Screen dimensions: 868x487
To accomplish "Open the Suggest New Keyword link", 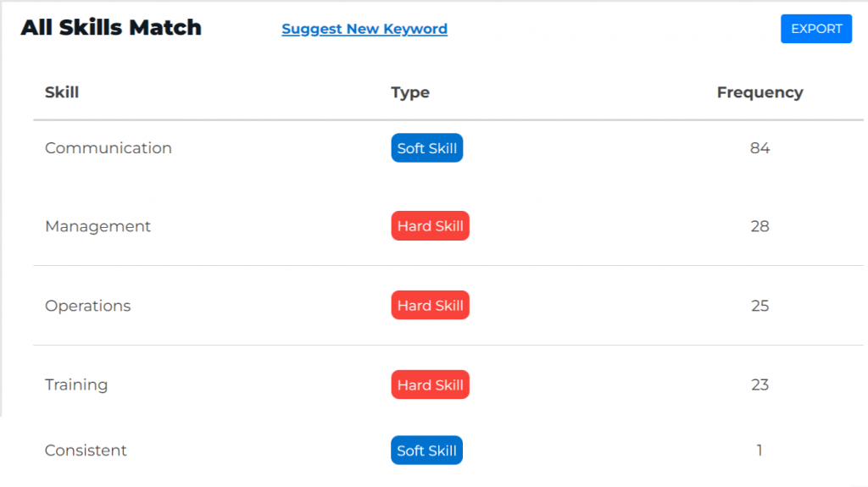I will pos(364,29).
